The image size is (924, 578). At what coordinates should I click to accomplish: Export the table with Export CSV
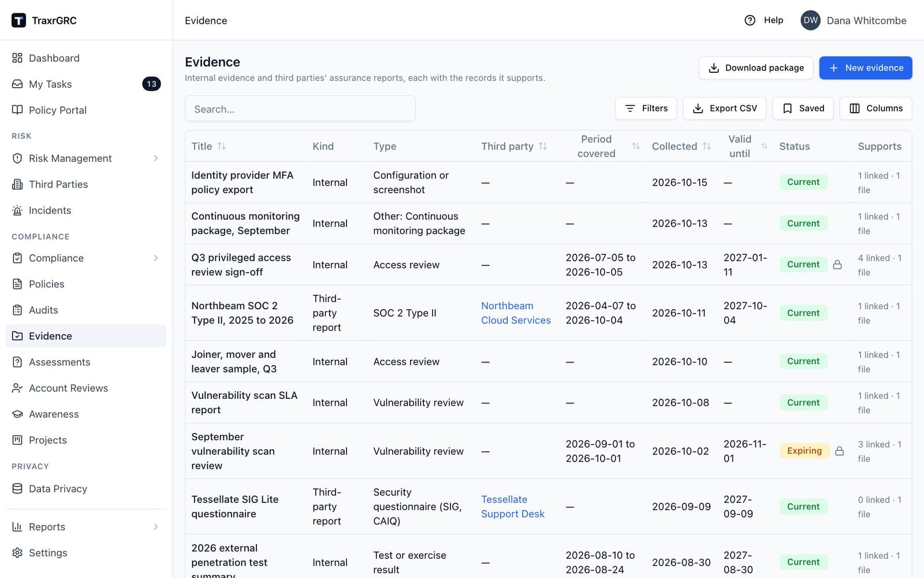[725, 108]
